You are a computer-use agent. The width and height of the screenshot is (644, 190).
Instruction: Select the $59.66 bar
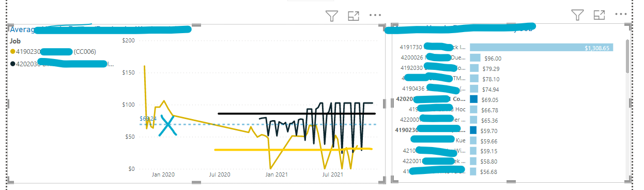(473, 140)
